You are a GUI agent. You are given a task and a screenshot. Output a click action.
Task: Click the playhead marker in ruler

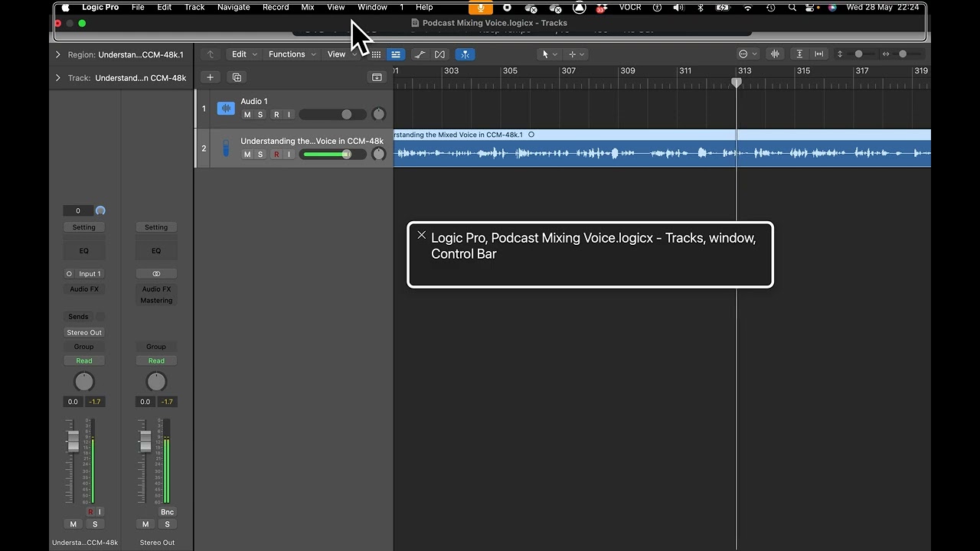coord(737,83)
